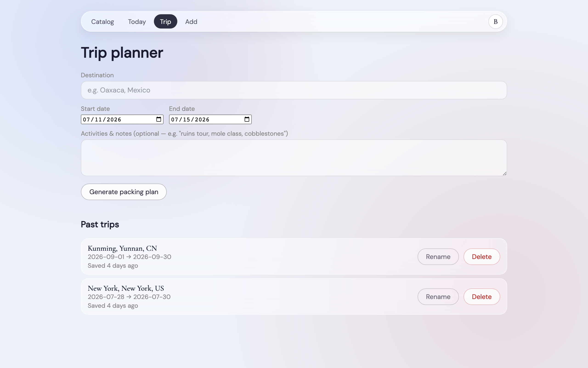The width and height of the screenshot is (588, 368).
Task: Open the End date calendar picker icon
Action: [x=247, y=119]
